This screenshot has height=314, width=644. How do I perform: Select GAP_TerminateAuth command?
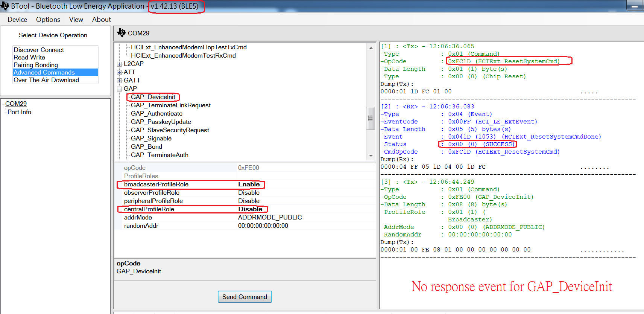(159, 155)
